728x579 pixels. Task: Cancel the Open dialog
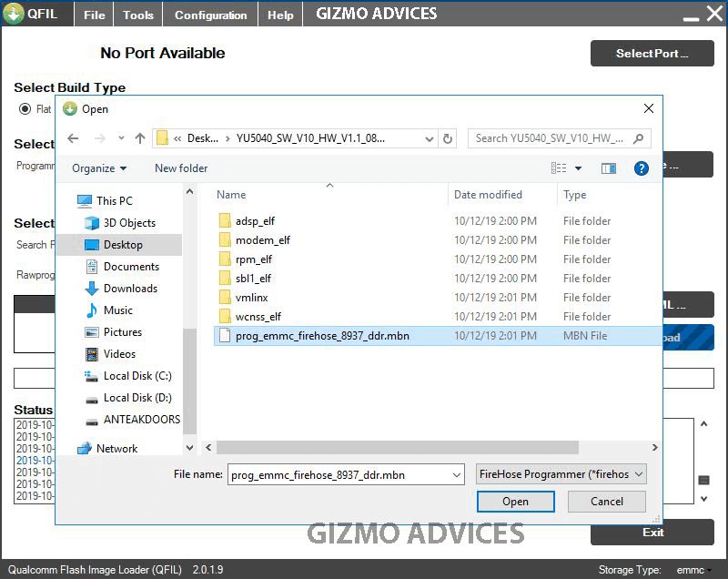coord(606,502)
